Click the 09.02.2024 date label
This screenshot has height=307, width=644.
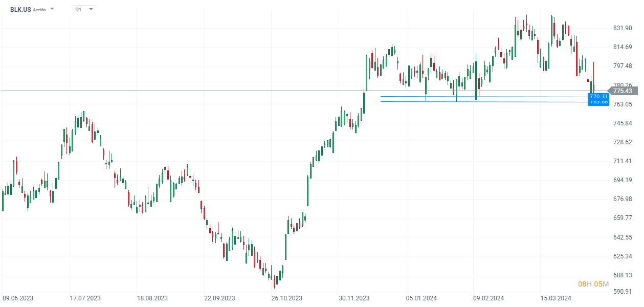tap(489, 298)
